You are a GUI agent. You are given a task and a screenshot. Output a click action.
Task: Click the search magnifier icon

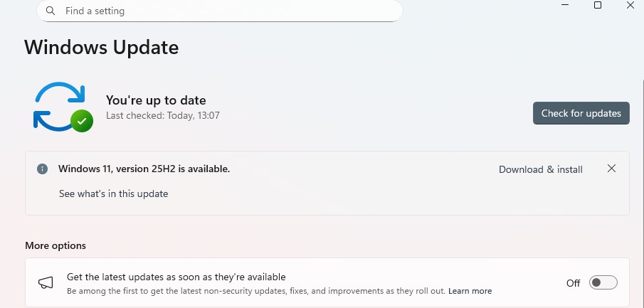(50, 11)
